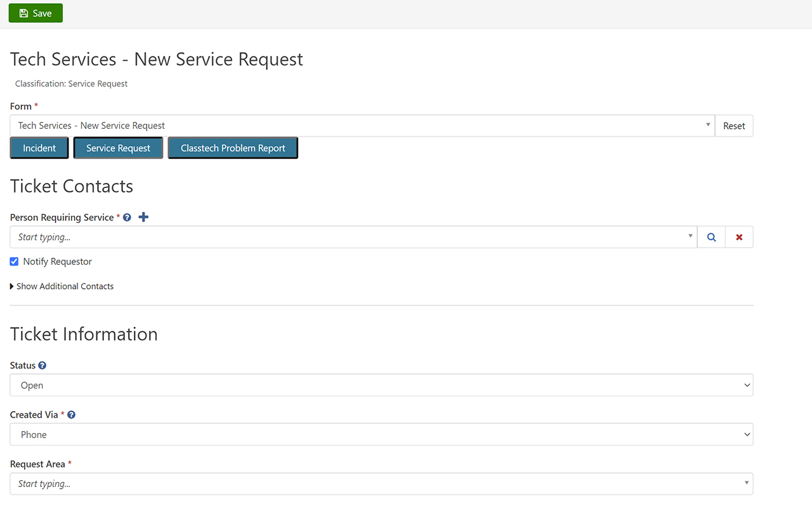Screen dimensions: 812x508
Task: Click the blue plus icon to add person
Action: (143, 217)
